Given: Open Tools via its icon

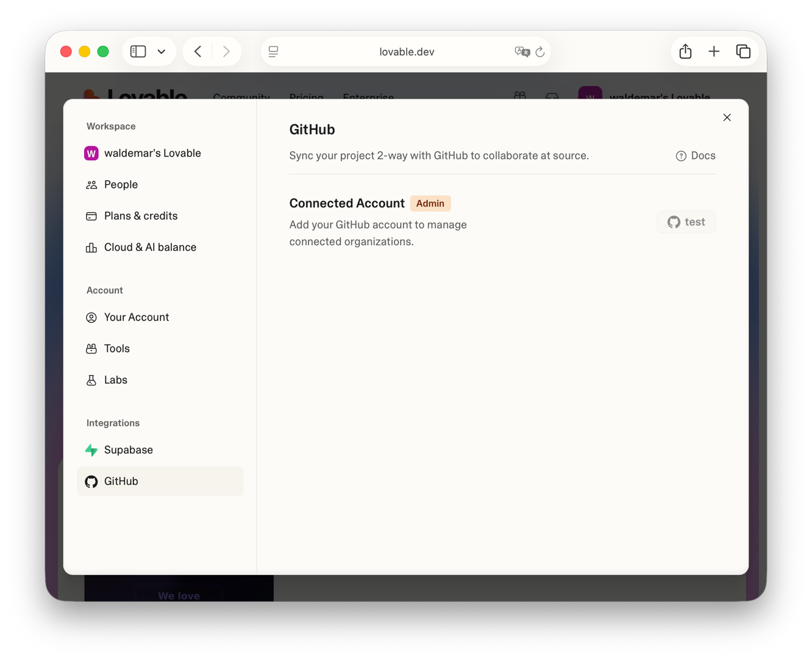Looking at the screenshot, I should click(91, 348).
